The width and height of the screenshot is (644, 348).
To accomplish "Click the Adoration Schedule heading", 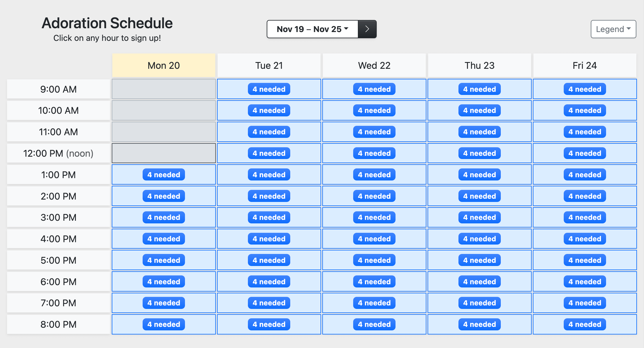I will [107, 23].
